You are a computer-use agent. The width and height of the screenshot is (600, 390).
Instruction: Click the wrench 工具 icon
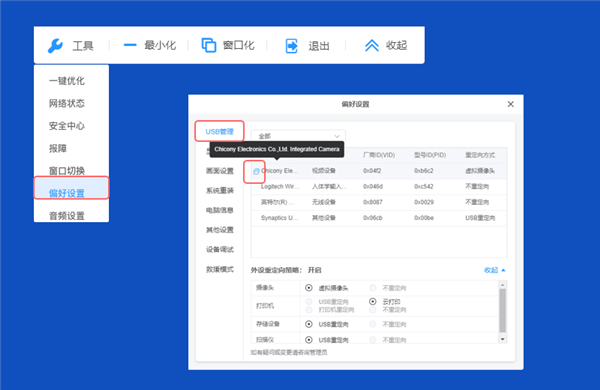pyautogui.click(x=55, y=46)
